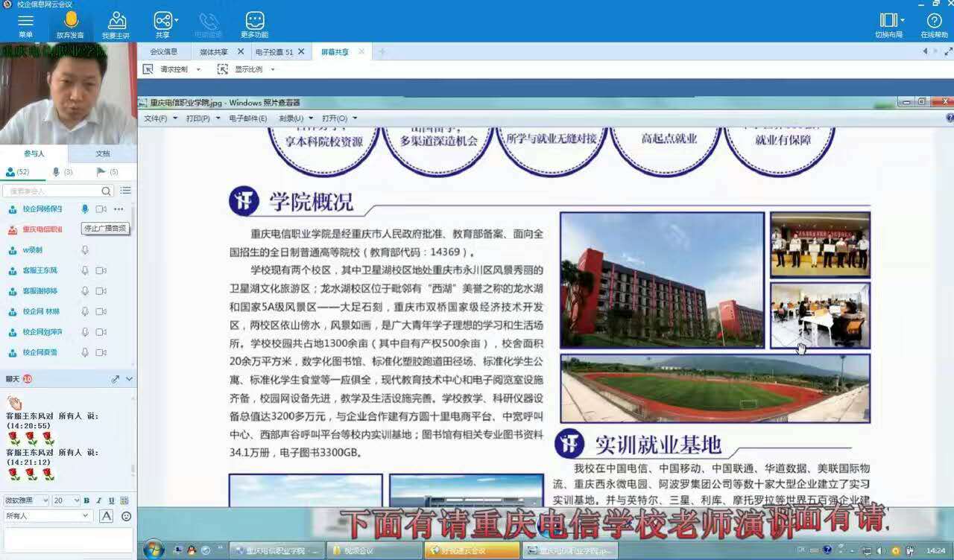Open the 打开(O) menu in photo viewer

click(x=339, y=118)
